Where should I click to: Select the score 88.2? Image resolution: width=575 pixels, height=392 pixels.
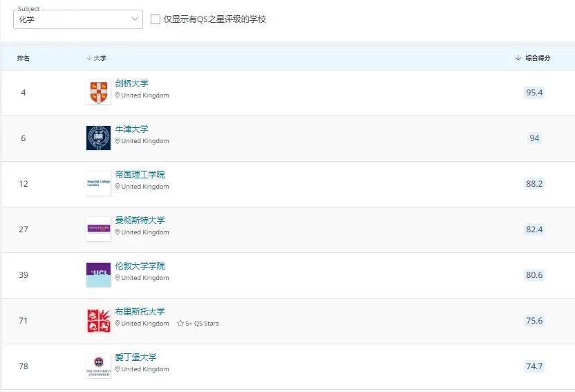[x=534, y=184]
